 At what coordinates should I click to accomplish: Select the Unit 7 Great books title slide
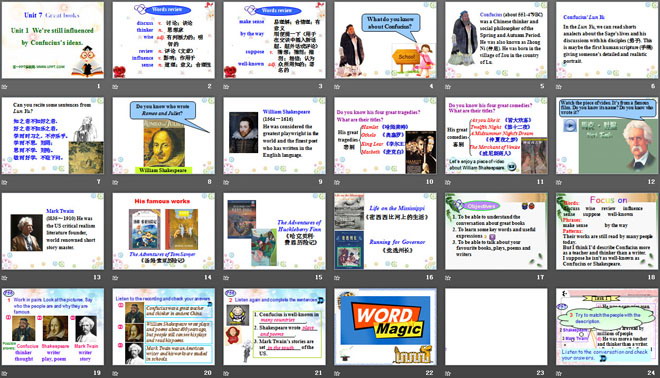coord(53,40)
